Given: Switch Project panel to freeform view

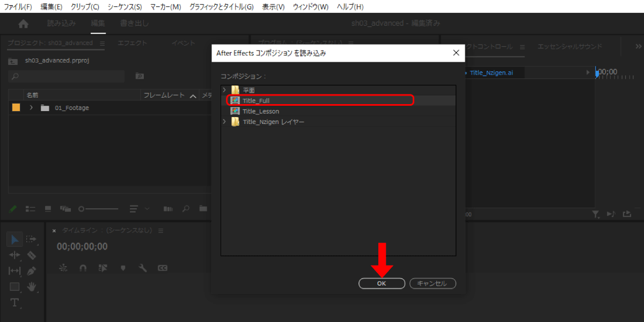Looking at the screenshot, I should (x=65, y=208).
